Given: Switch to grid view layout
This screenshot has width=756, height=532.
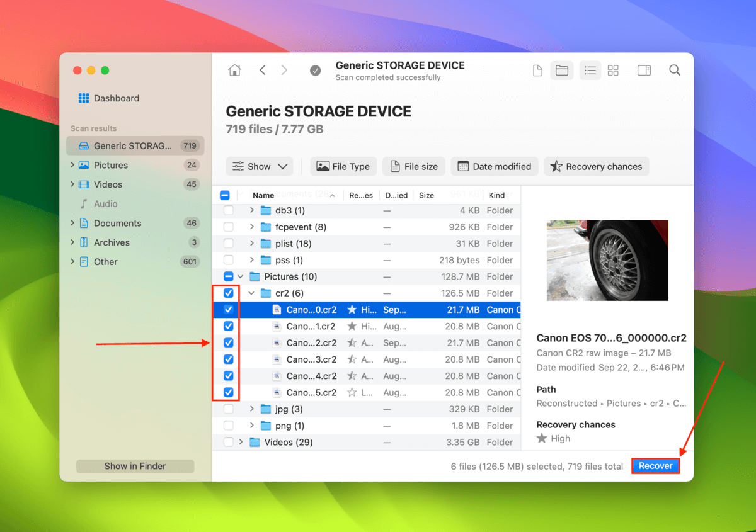Looking at the screenshot, I should click(613, 70).
